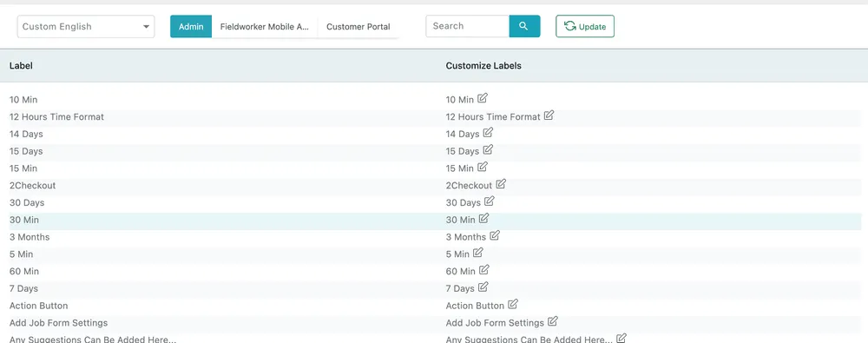The width and height of the screenshot is (868, 343).
Task: Select 'Add Job Form Settings' in Label column
Action: click(59, 323)
